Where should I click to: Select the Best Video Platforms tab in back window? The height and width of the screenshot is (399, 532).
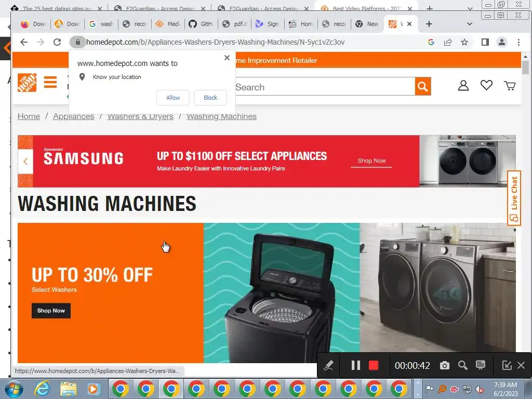(x=366, y=8)
